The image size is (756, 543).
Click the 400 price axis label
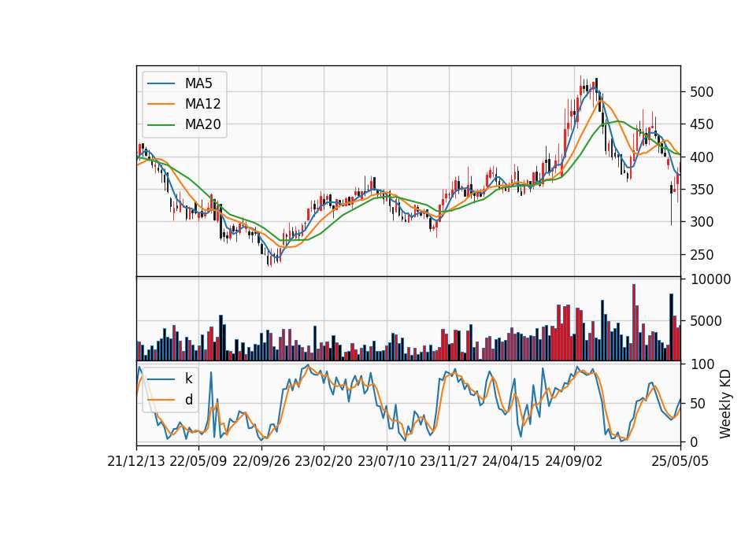tap(702, 157)
